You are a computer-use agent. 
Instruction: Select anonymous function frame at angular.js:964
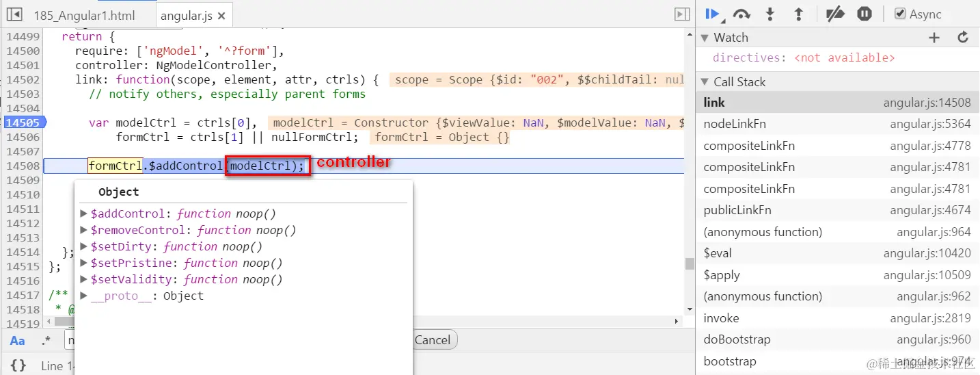(x=837, y=232)
